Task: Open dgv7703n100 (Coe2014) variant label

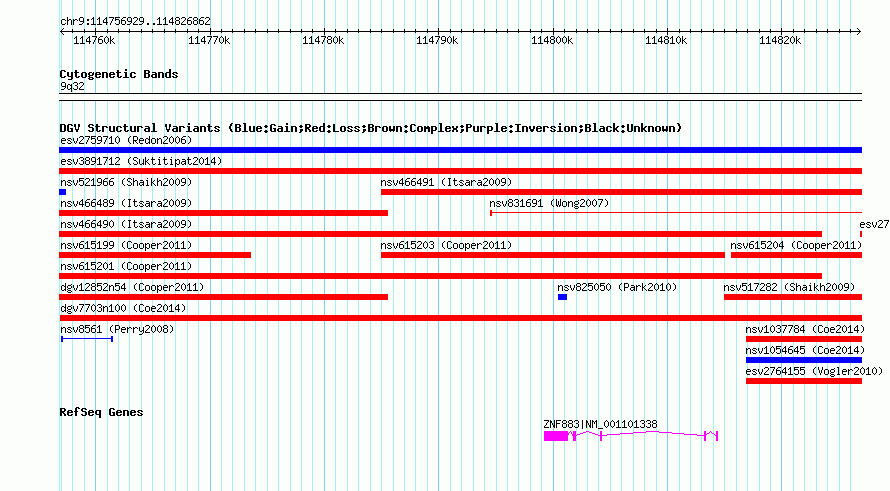Action: (123, 308)
